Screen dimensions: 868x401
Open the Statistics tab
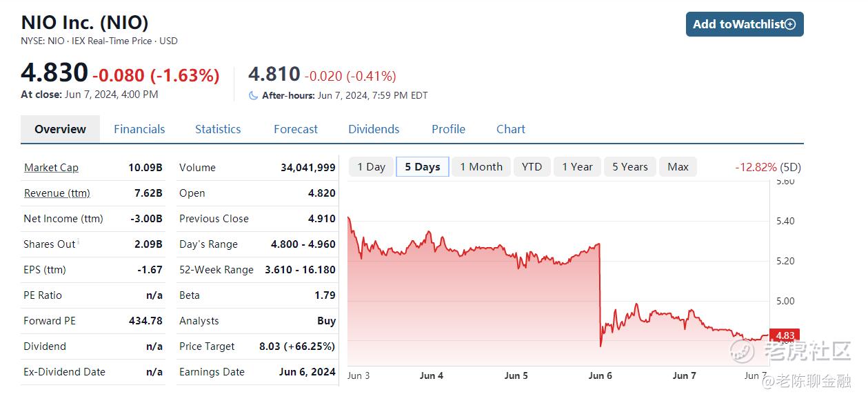tap(218, 129)
